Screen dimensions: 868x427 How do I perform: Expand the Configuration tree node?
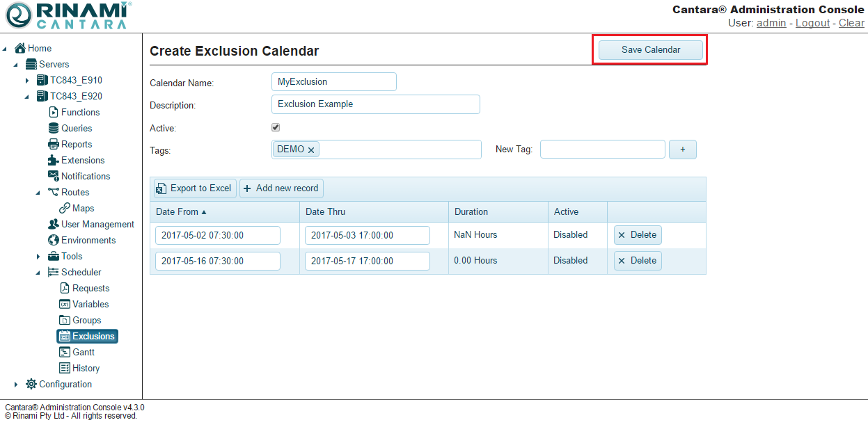click(x=16, y=385)
